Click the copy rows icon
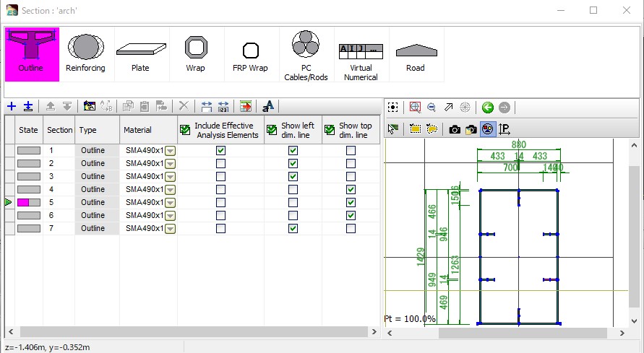Image resolution: width=644 pixels, height=353 pixels. pos(128,107)
